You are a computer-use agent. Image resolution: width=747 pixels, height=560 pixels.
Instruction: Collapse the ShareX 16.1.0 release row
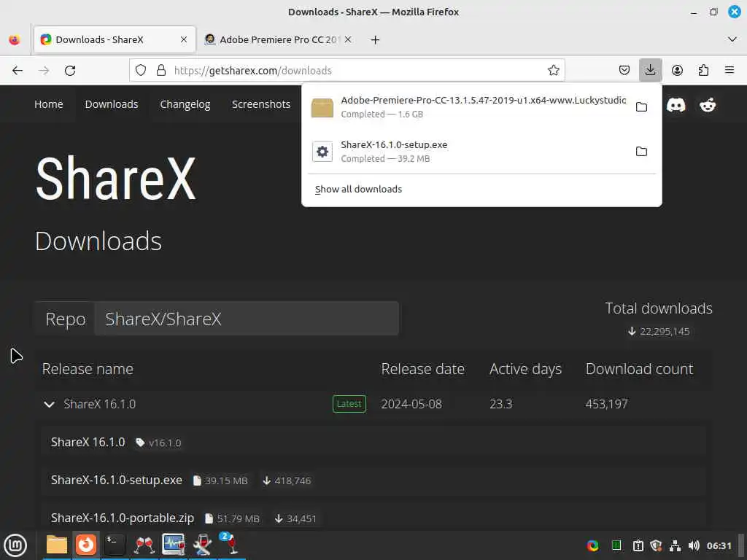(x=49, y=404)
